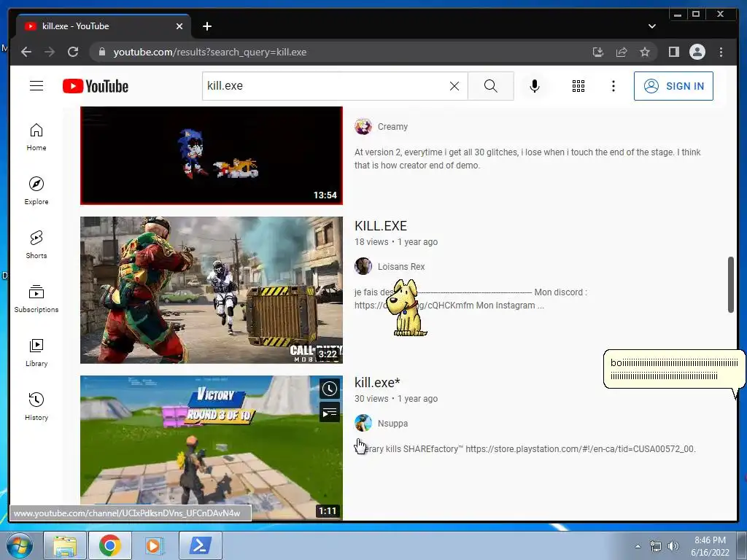The height and width of the screenshot is (560, 747).
Task: Click '18 views • 1 year ago' text
Action: coord(396,242)
